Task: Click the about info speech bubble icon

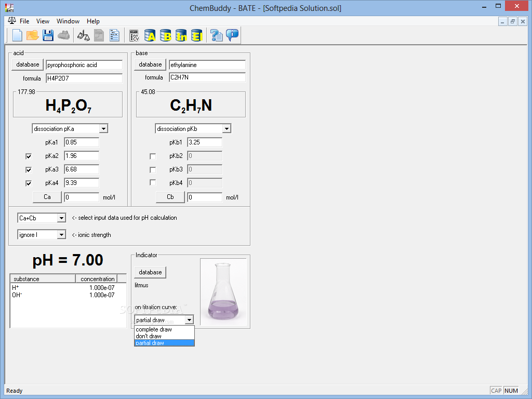Action: click(232, 35)
